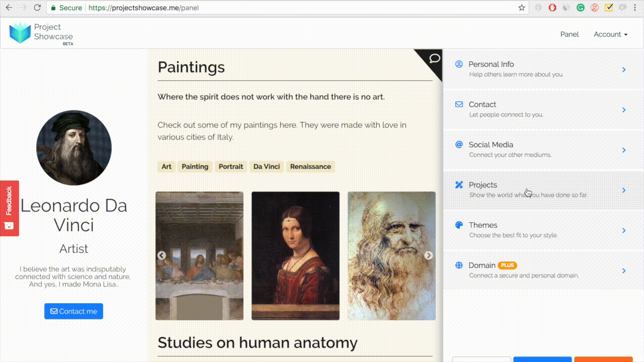Click the Social Media @ icon
This screenshot has height=362, width=644.
pyautogui.click(x=459, y=144)
